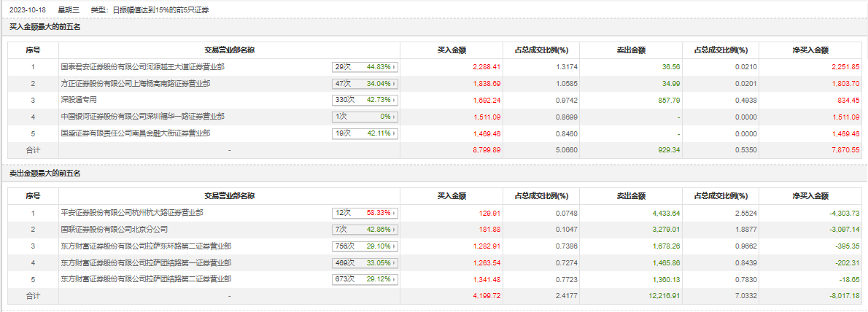Viewport: 868px width, 312px height.
Task: Expand the 29次 44.83% stats box
Action: point(364,66)
